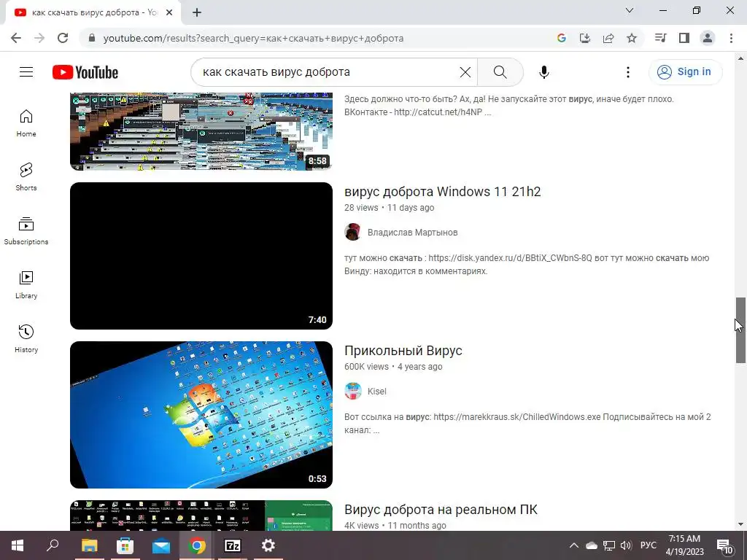Open Microsoft Store from taskbar

point(125,545)
